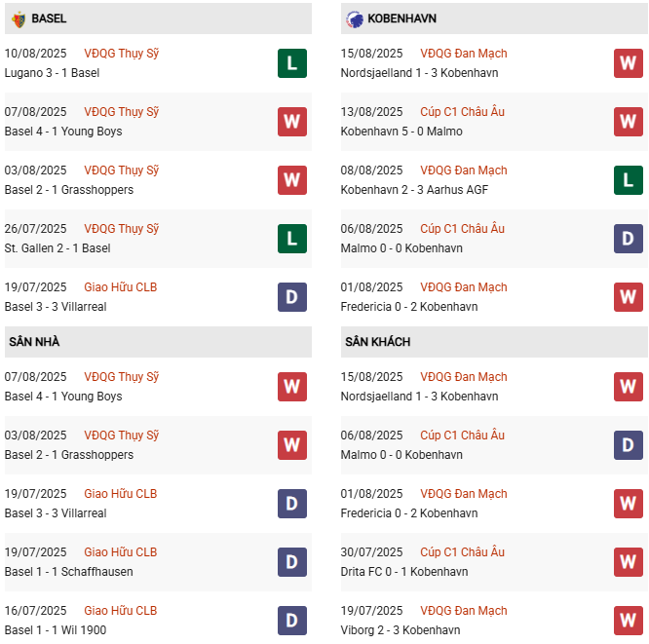The width and height of the screenshot is (649, 644).
Task: Click the Basel club crest icon
Action: tap(18, 19)
